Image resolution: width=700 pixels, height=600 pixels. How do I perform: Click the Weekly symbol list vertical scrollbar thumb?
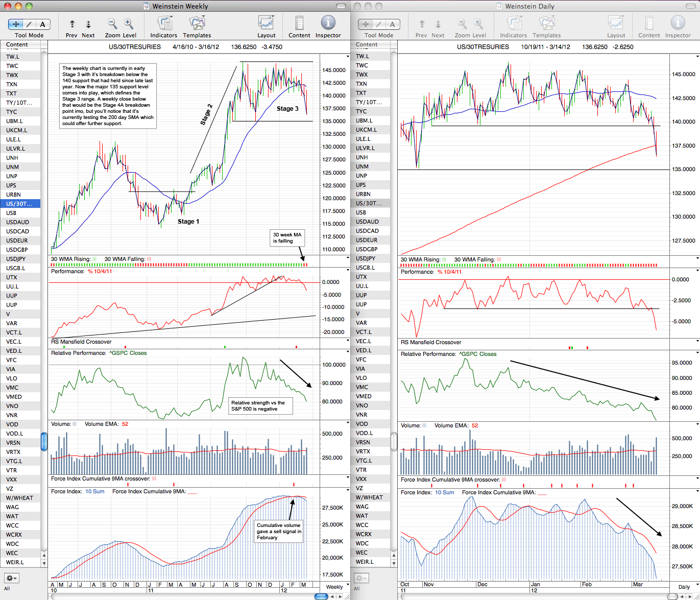(44, 442)
